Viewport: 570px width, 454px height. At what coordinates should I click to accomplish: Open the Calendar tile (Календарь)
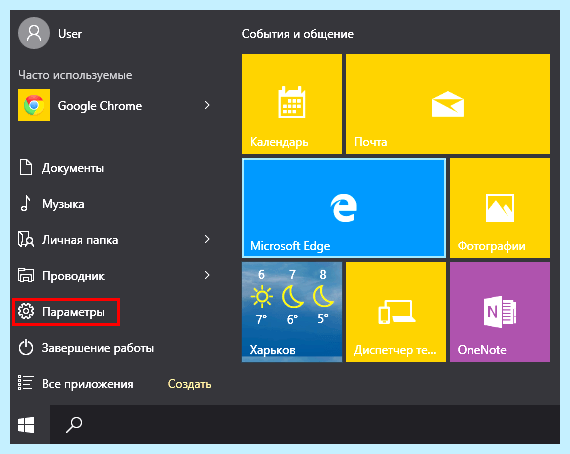point(292,104)
